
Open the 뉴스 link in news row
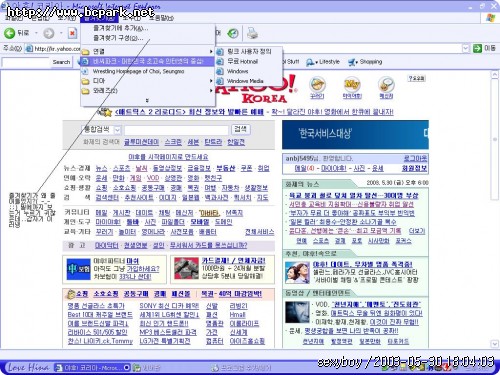[101, 168]
